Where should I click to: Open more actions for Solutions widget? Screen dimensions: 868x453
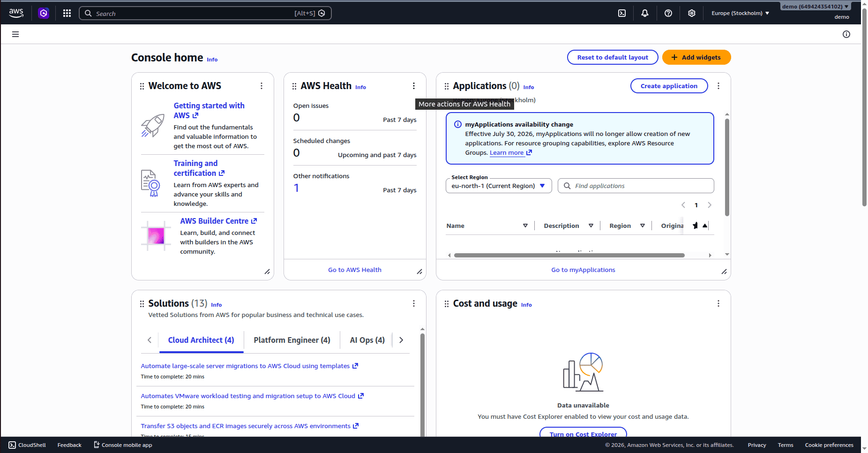[414, 303]
